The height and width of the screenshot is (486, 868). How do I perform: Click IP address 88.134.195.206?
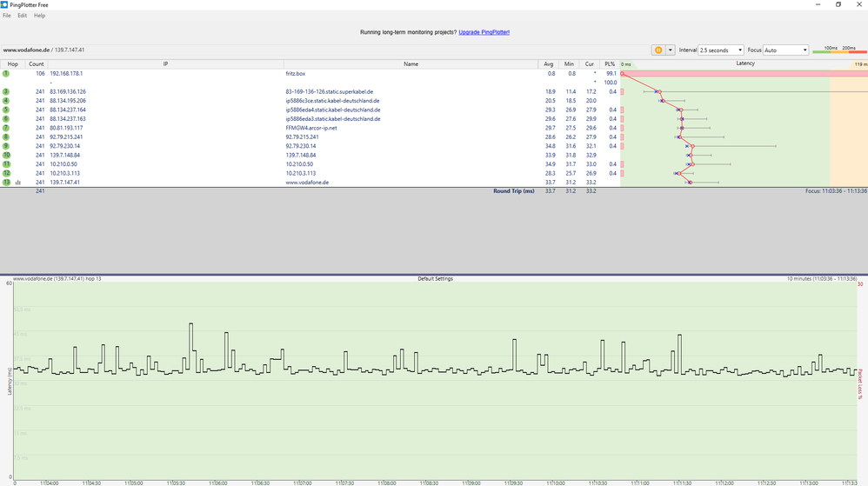pyautogui.click(x=68, y=101)
